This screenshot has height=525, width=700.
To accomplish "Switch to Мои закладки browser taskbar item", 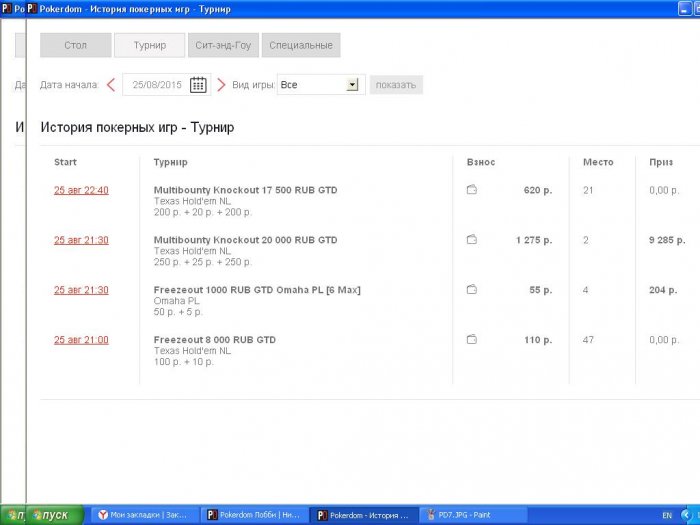I will (x=144, y=515).
